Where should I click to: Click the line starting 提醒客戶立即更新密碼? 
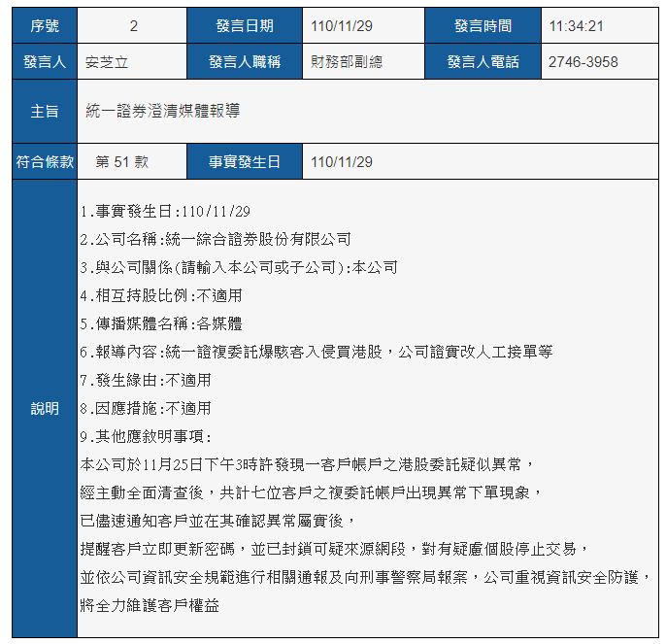(334, 549)
